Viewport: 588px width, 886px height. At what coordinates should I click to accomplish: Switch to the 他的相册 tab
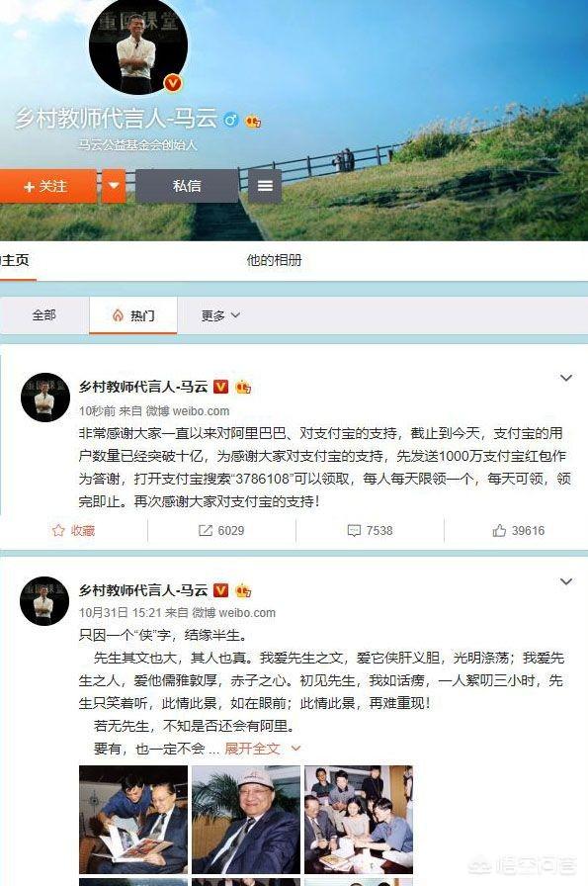274,260
